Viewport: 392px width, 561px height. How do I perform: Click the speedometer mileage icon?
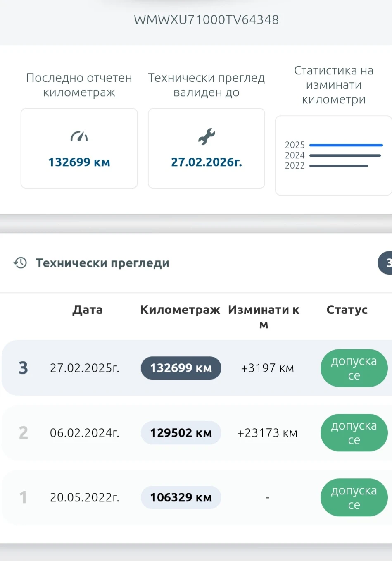[79, 136]
